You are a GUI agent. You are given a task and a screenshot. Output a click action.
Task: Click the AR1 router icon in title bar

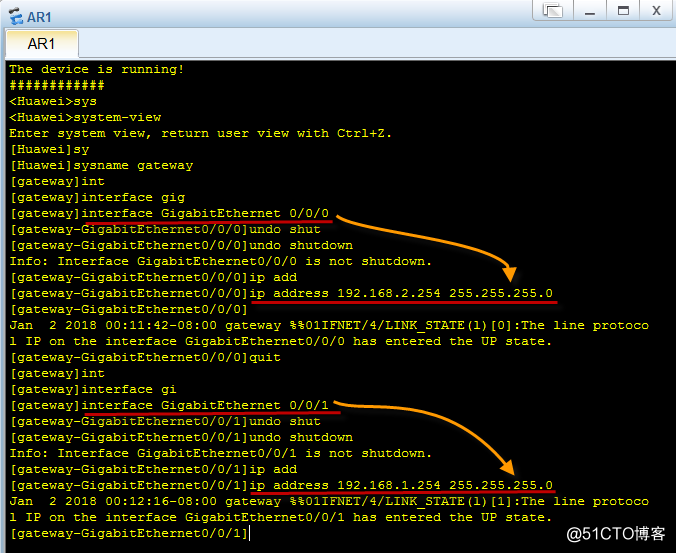[x=16, y=16]
